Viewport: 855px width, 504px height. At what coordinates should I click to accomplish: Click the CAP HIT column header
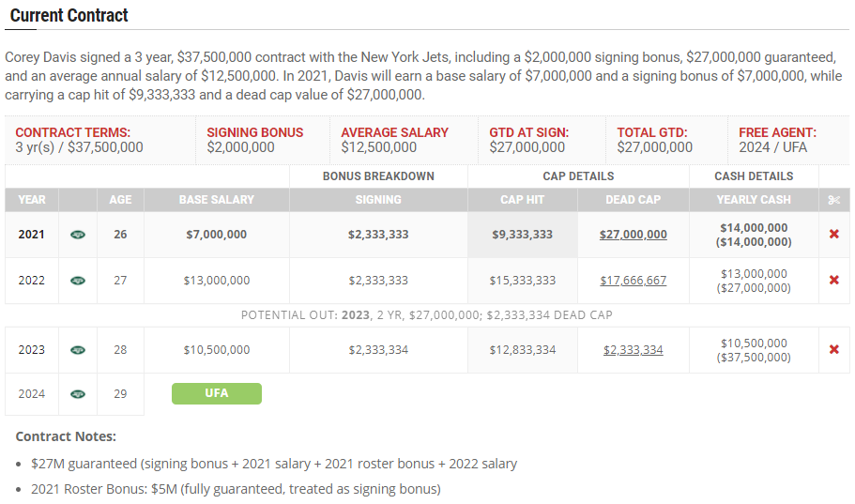coord(523,200)
